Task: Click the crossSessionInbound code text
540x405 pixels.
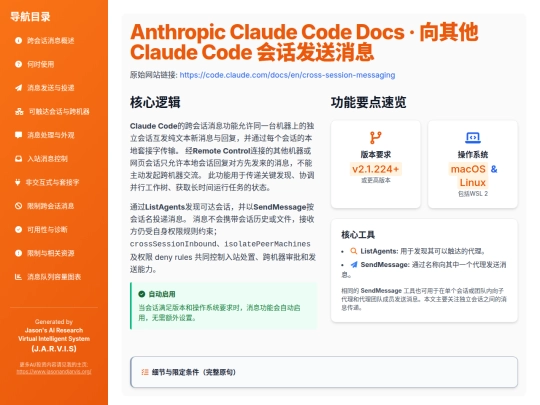Action: coord(173,244)
